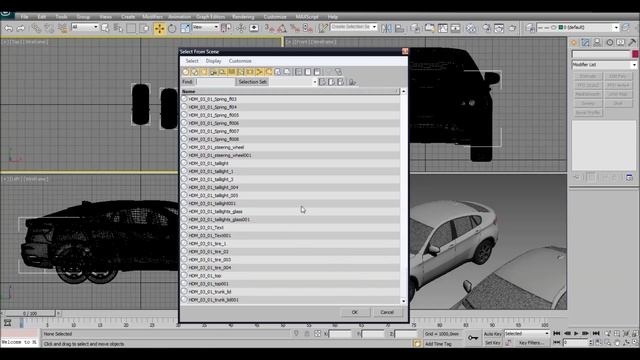Choose the Rectangular Selection Region tool
Viewport: 640px width, 360px height.
point(131,28)
